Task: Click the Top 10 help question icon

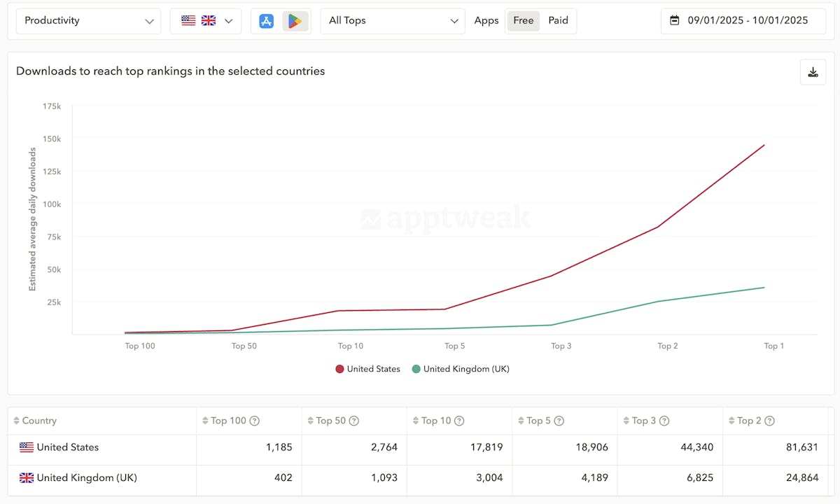Action: [459, 421]
